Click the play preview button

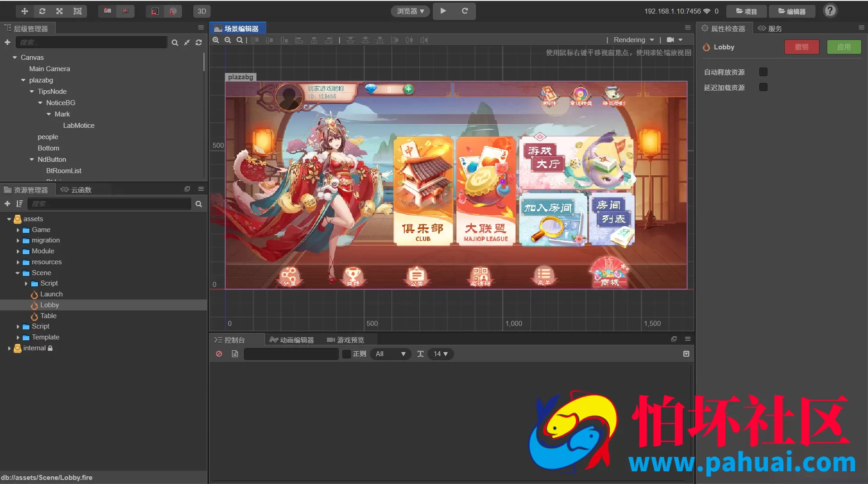point(443,11)
